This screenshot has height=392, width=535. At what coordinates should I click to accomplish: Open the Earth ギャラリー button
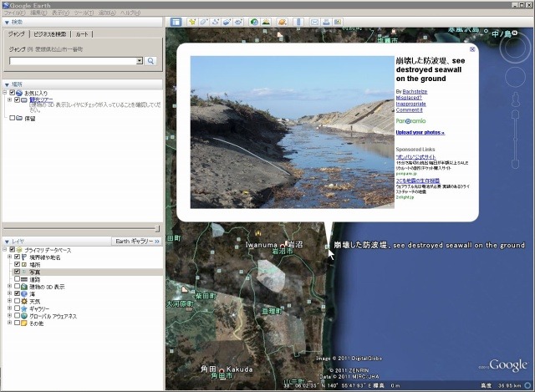[137, 242]
